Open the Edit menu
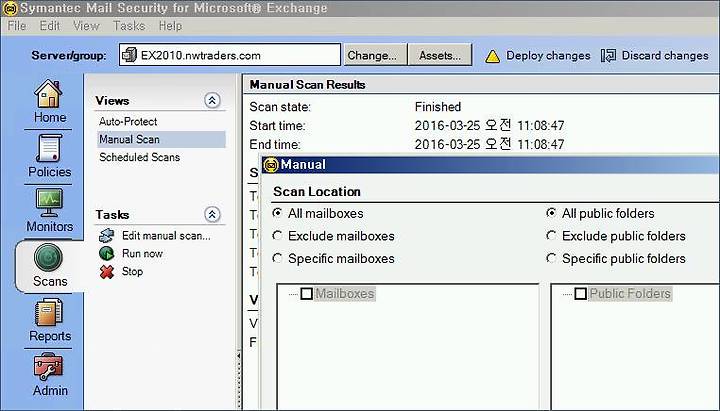This screenshot has height=411, width=720. pyautogui.click(x=50, y=26)
